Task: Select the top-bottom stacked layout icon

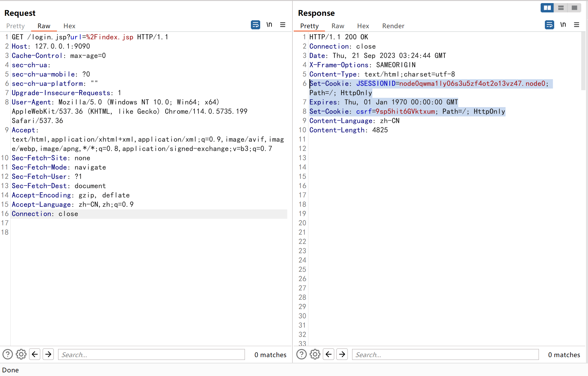Action: 561,8
